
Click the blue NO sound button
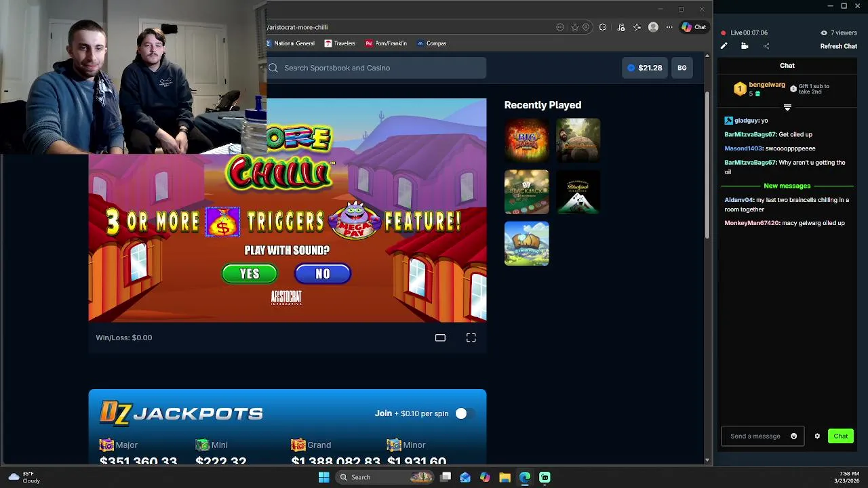pos(323,274)
